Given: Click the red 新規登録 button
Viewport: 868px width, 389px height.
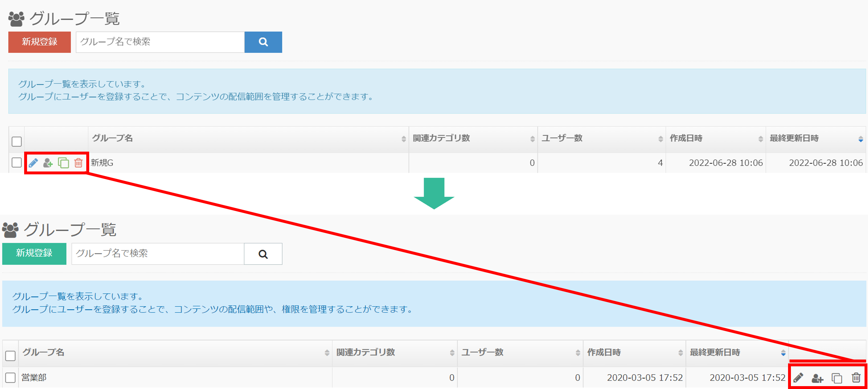Looking at the screenshot, I should tap(39, 42).
